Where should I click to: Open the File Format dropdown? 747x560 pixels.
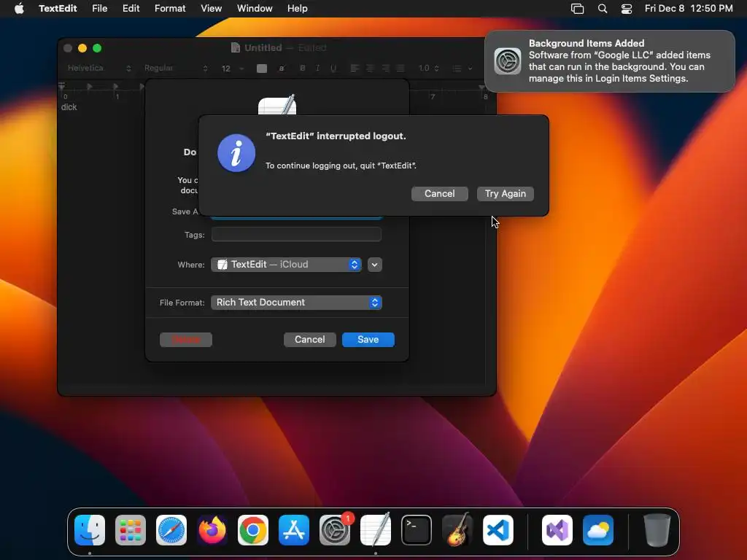coord(296,303)
